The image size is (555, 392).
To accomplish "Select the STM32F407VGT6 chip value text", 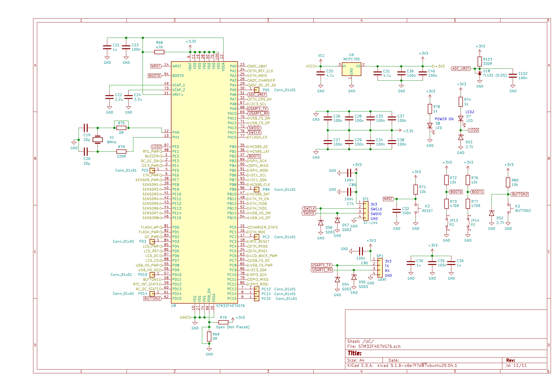I will coord(230,306).
